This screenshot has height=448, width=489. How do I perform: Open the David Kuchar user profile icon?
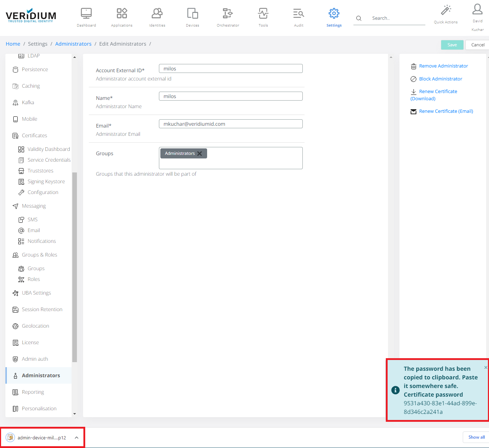[477, 9]
